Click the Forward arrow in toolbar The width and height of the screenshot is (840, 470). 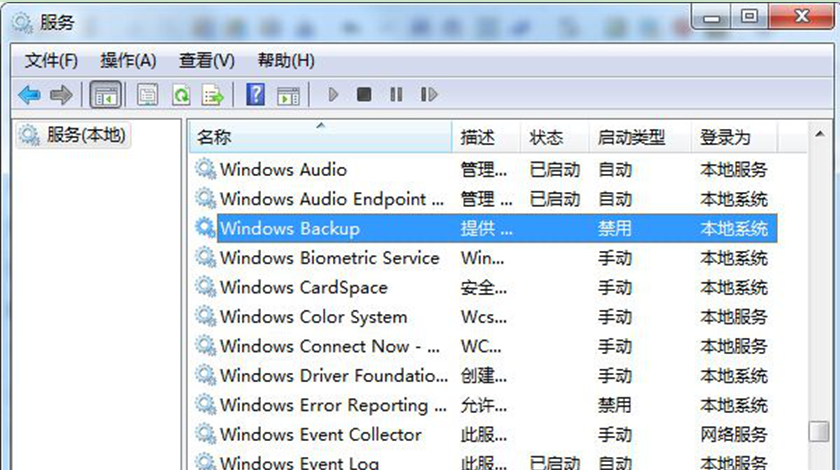[61, 95]
